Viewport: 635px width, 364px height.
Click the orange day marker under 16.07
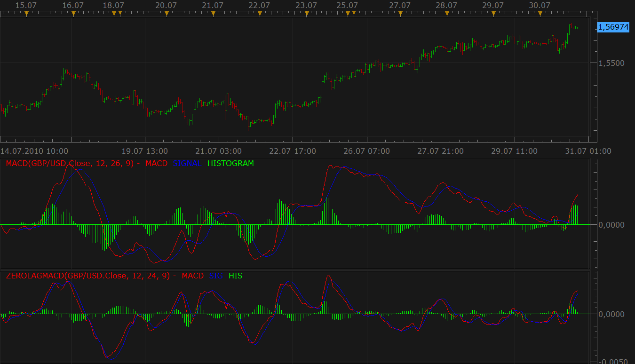point(73,14)
